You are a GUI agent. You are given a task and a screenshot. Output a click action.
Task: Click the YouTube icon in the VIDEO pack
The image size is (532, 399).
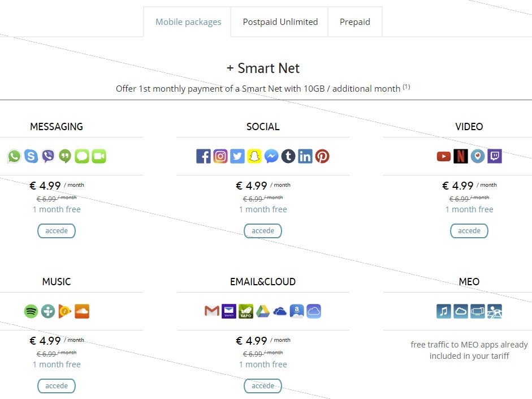click(444, 156)
